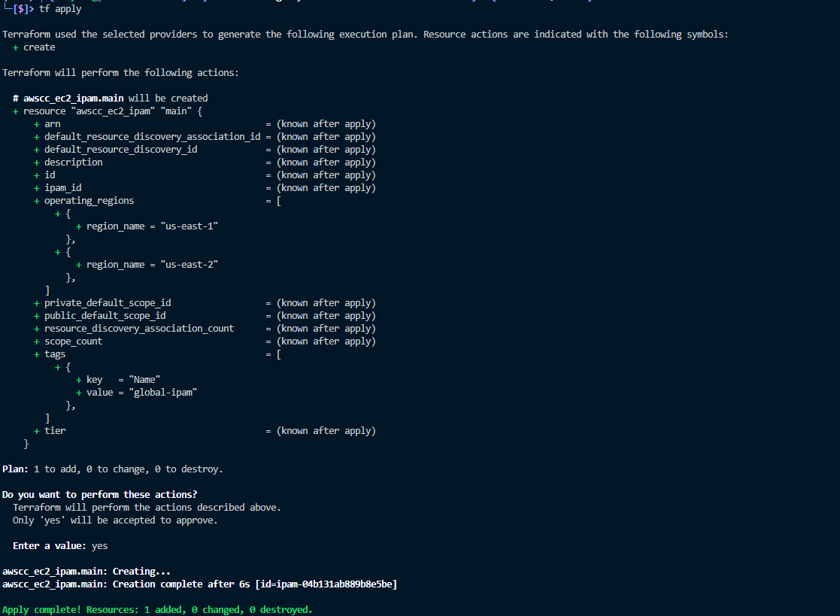This screenshot has height=616, width=840.
Task: Click 'public_default_scope_id' attribute
Action: [x=105, y=316]
